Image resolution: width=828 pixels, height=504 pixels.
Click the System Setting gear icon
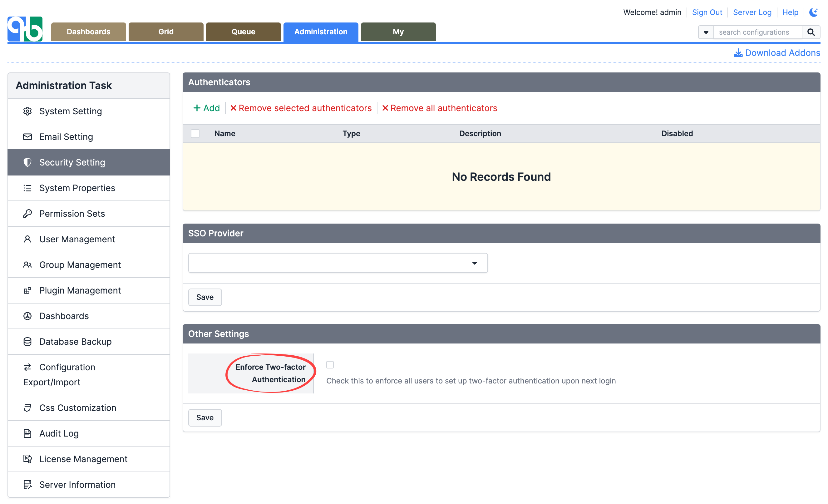(x=27, y=111)
